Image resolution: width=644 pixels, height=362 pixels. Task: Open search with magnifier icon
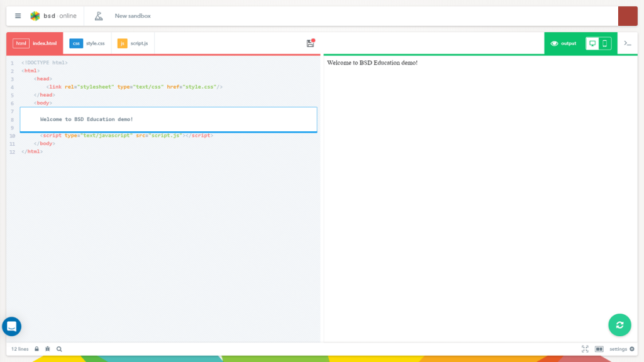(59, 349)
